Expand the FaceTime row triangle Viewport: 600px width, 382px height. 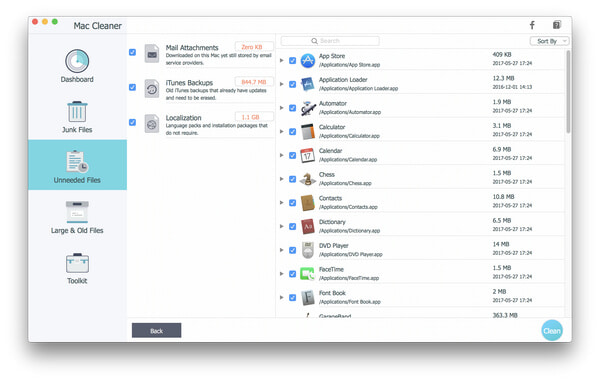click(x=282, y=274)
